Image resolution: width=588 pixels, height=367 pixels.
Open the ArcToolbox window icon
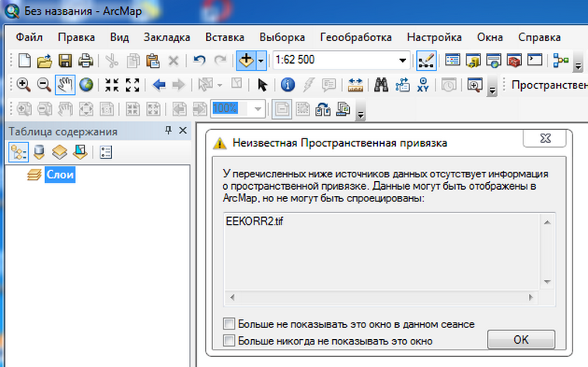click(513, 60)
